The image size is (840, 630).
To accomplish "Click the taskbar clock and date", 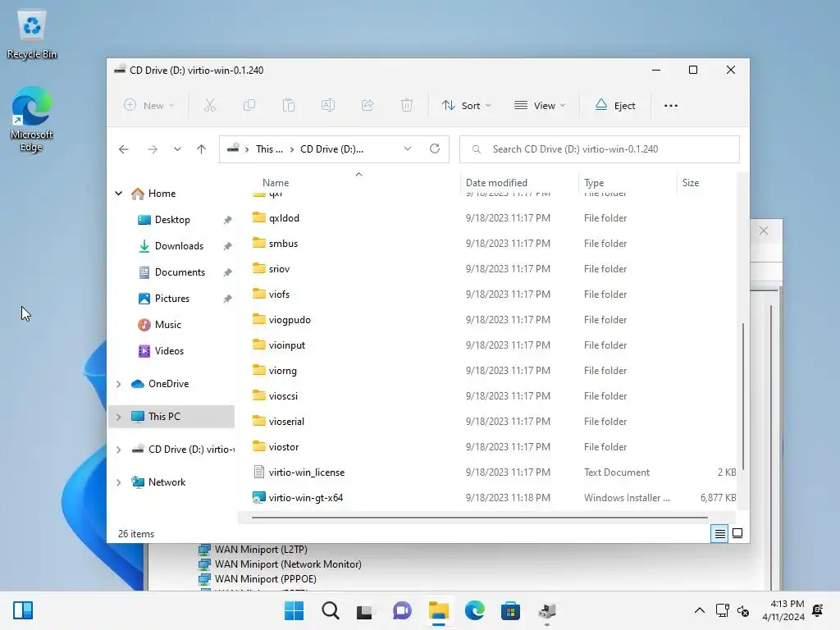I will coord(783,610).
